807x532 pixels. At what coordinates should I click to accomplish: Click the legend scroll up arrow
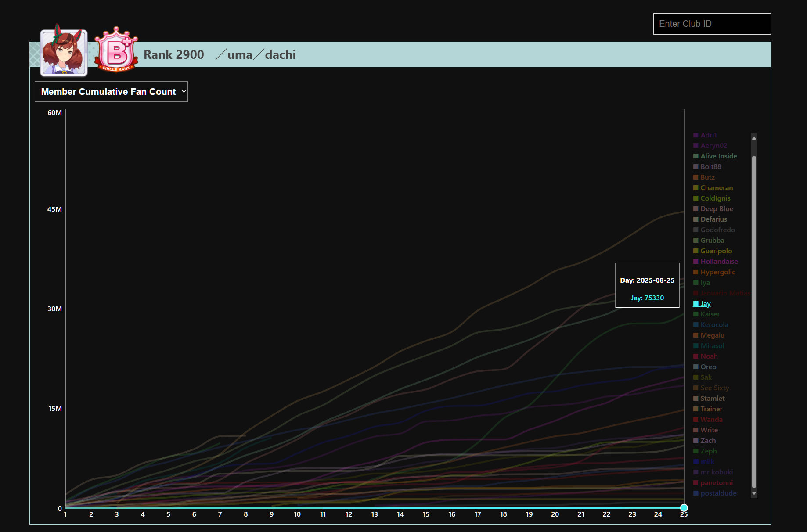click(x=754, y=138)
